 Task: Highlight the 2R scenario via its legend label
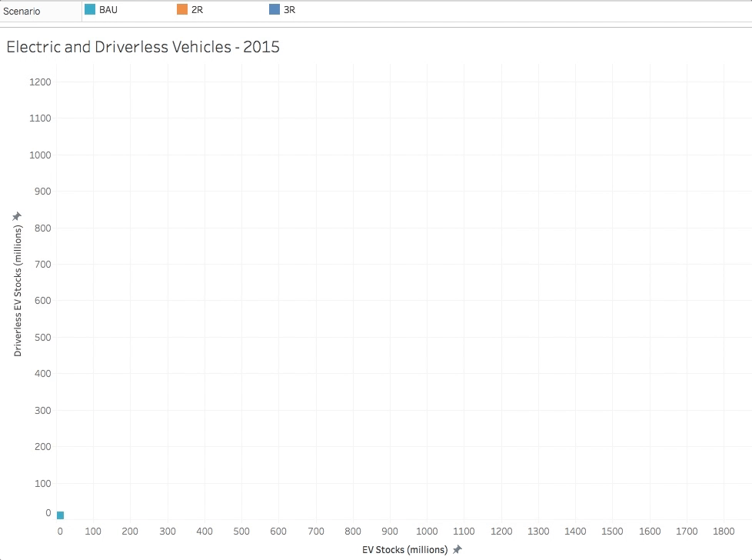pos(197,10)
